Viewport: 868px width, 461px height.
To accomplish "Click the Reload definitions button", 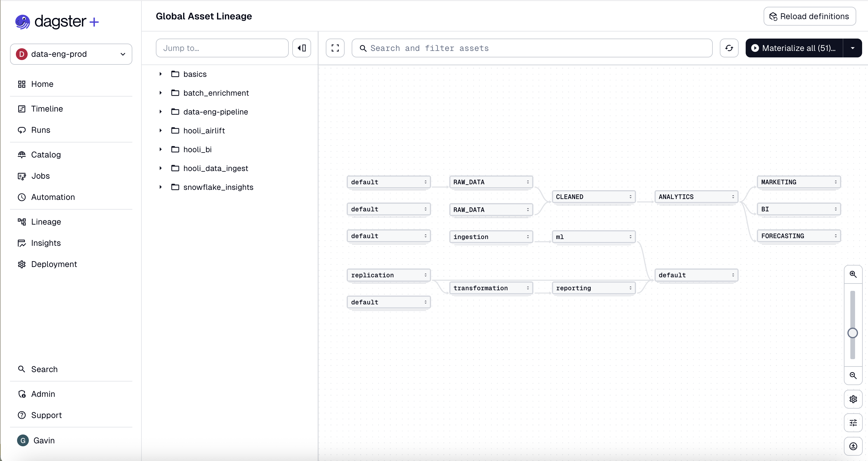I will [x=810, y=16].
